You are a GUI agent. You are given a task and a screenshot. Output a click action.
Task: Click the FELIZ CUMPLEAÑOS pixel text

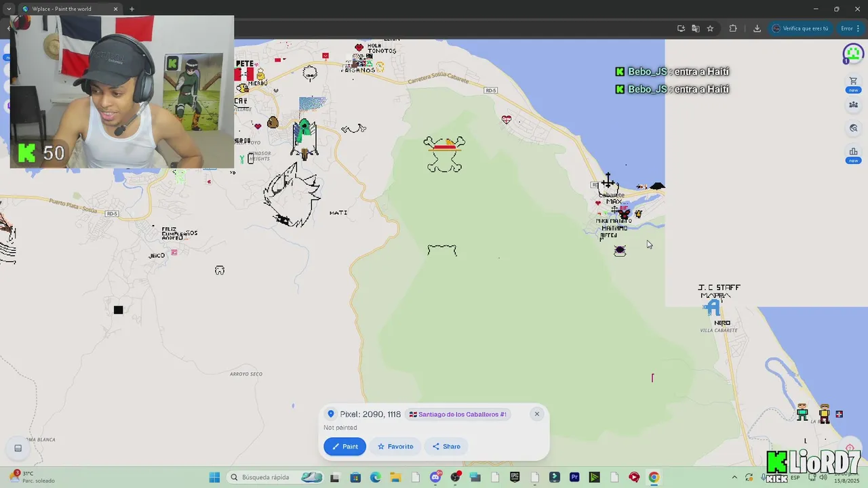coord(180,234)
